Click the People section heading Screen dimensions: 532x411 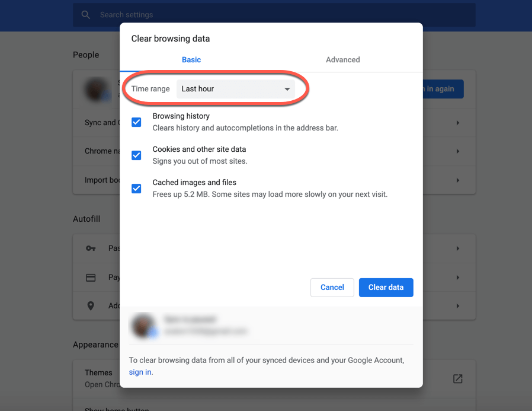click(x=86, y=55)
